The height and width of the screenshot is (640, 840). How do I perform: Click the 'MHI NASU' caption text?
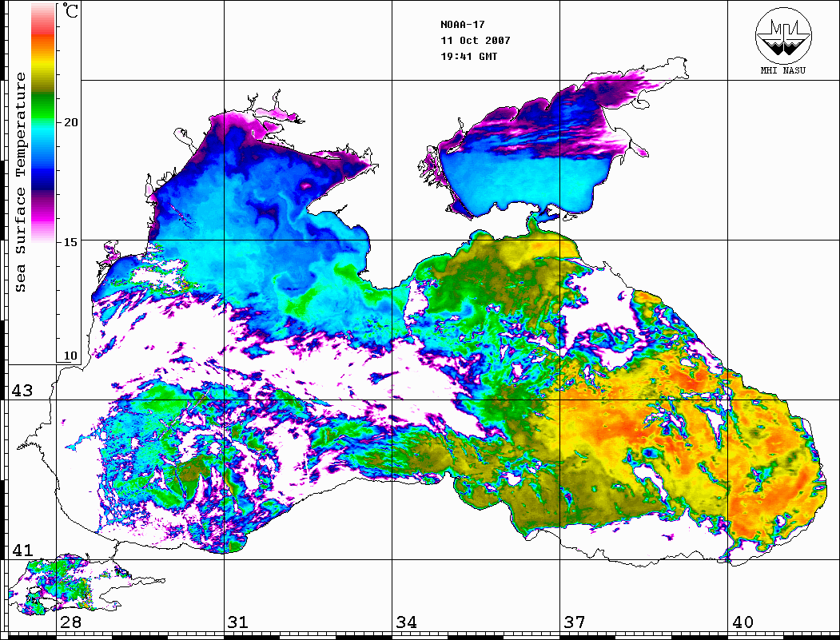782,70
